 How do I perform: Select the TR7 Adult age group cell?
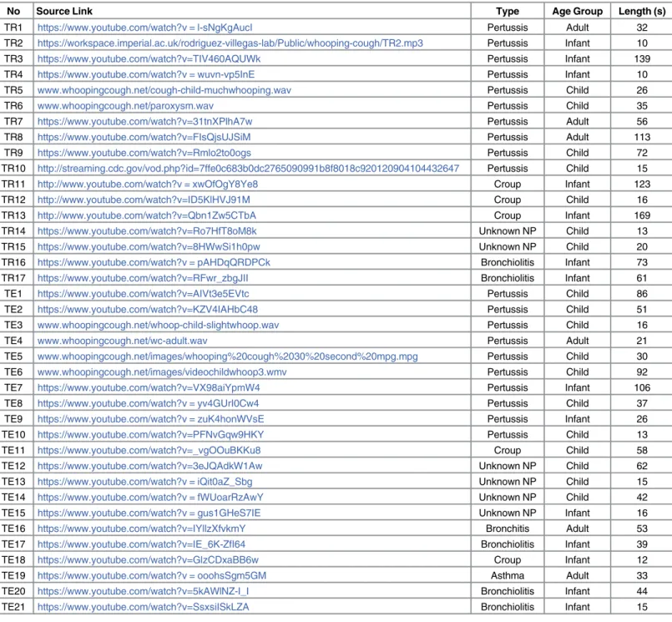pyautogui.click(x=578, y=121)
